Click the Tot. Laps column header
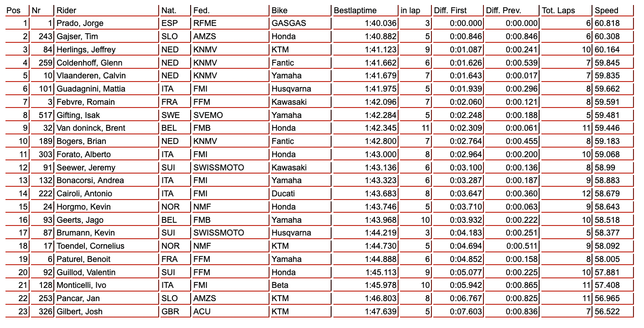 tap(559, 10)
